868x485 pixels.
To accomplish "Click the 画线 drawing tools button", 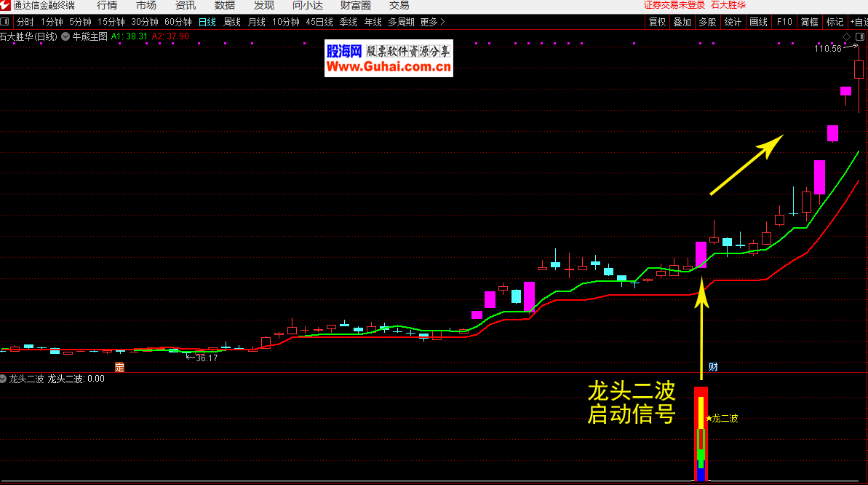I will (x=758, y=22).
